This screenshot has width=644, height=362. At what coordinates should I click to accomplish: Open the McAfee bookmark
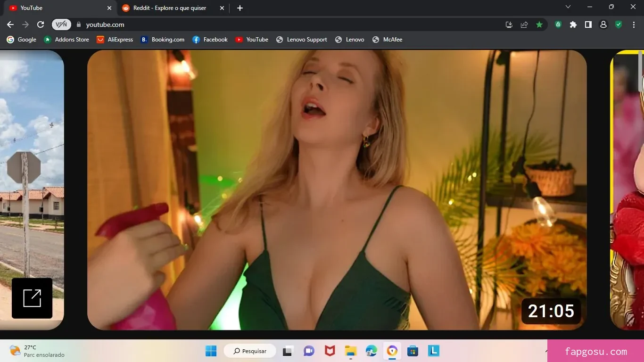(x=388, y=40)
